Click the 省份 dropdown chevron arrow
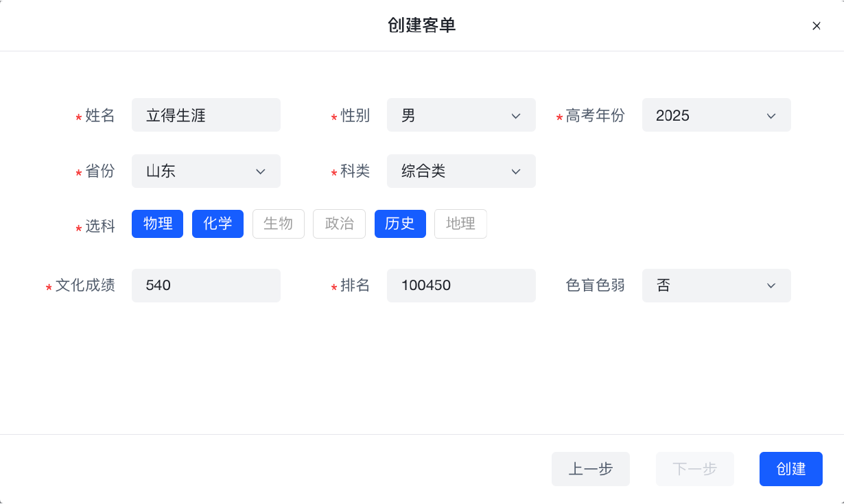846x504 pixels. 261,171
